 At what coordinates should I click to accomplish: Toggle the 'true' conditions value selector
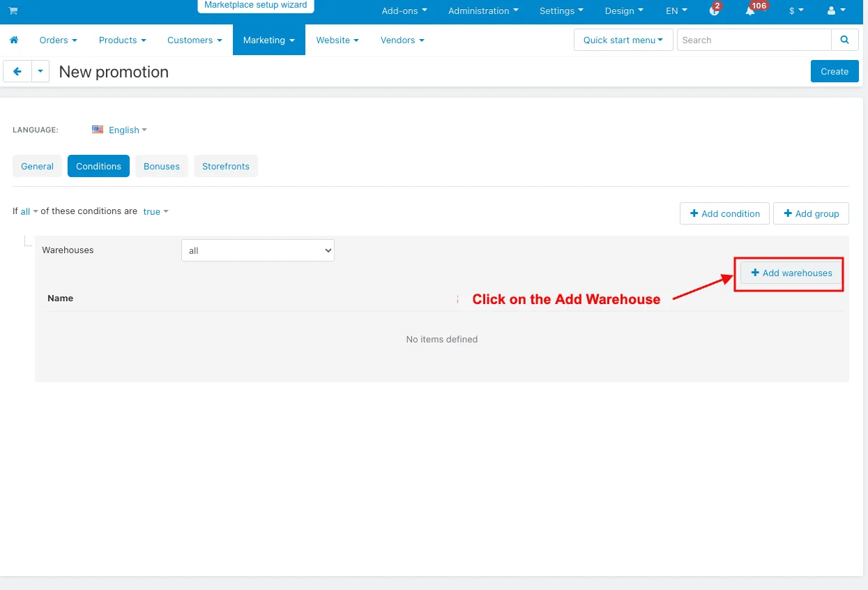tap(155, 211)
